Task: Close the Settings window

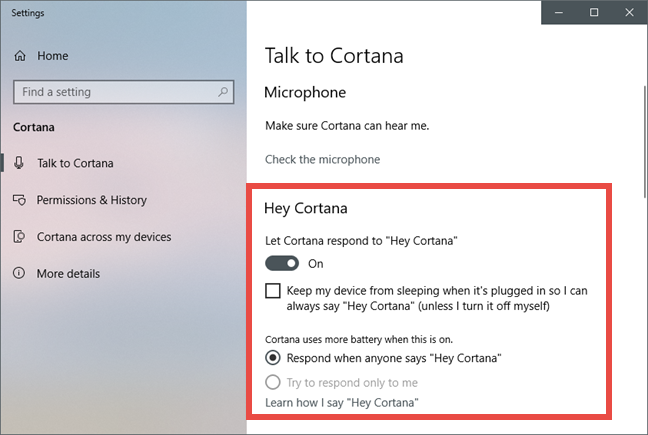Action: coord(629,12)
